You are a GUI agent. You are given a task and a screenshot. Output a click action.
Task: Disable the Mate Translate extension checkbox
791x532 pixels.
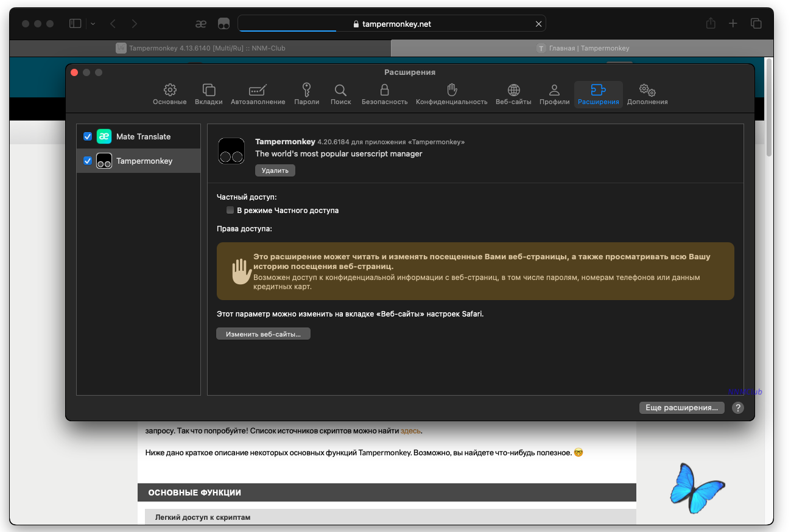point(88,136)
